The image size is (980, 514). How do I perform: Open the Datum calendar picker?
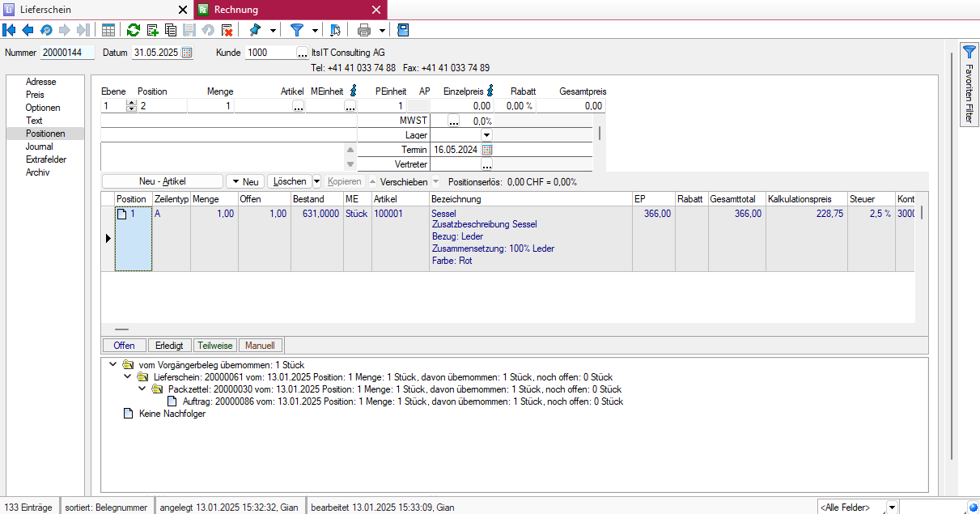(187, 53)
